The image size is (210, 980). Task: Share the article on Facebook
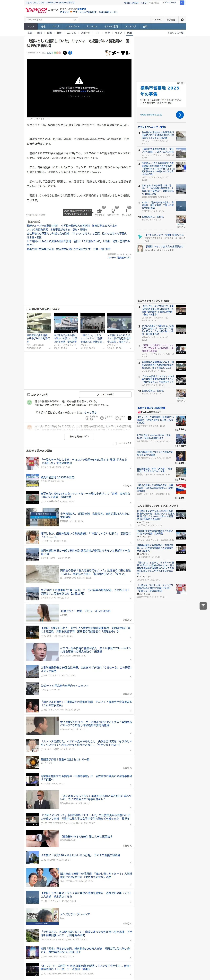(70, 53)
